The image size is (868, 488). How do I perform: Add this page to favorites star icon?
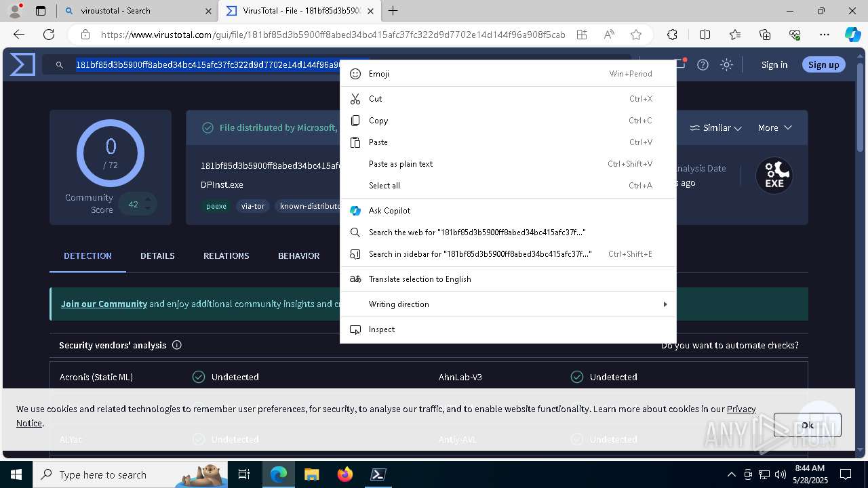pos(636,35)
